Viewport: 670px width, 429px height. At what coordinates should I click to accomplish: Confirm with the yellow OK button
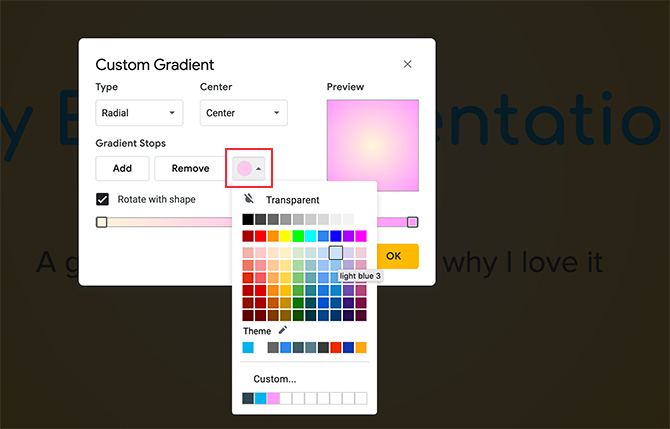[397, 256]
